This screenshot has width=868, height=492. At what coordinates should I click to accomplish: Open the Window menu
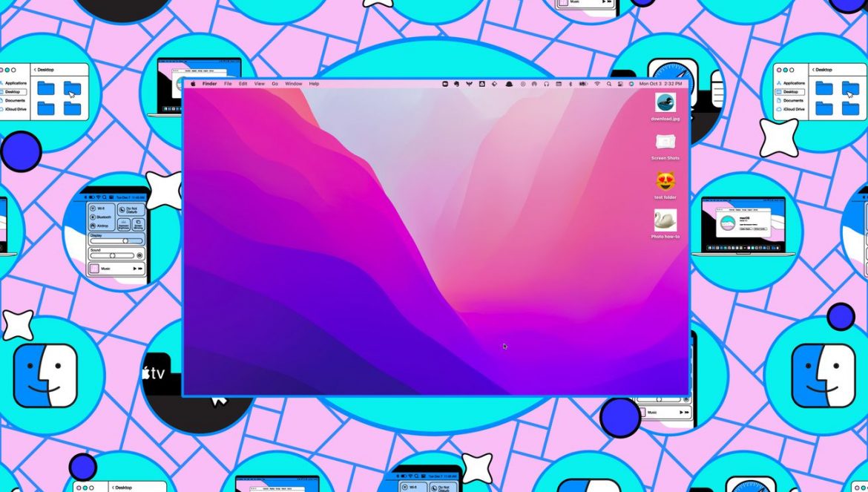pyautogui.click(x=293, y=84)
